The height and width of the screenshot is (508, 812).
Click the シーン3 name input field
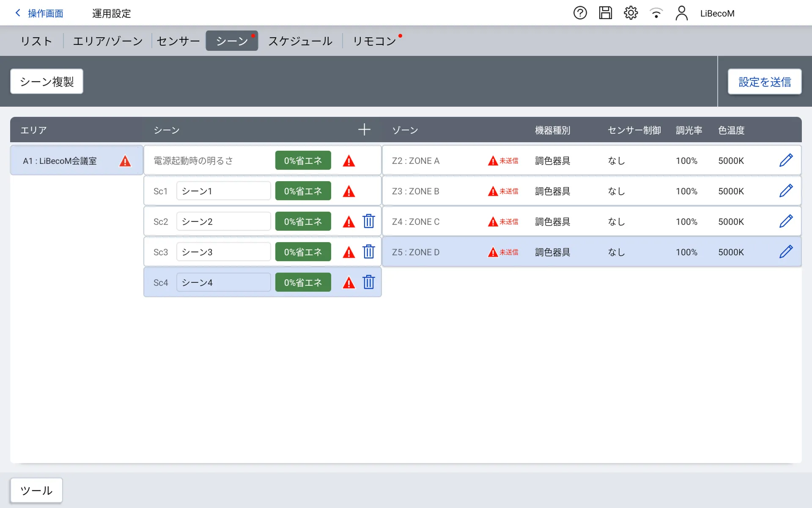click(x=223, y=252)
